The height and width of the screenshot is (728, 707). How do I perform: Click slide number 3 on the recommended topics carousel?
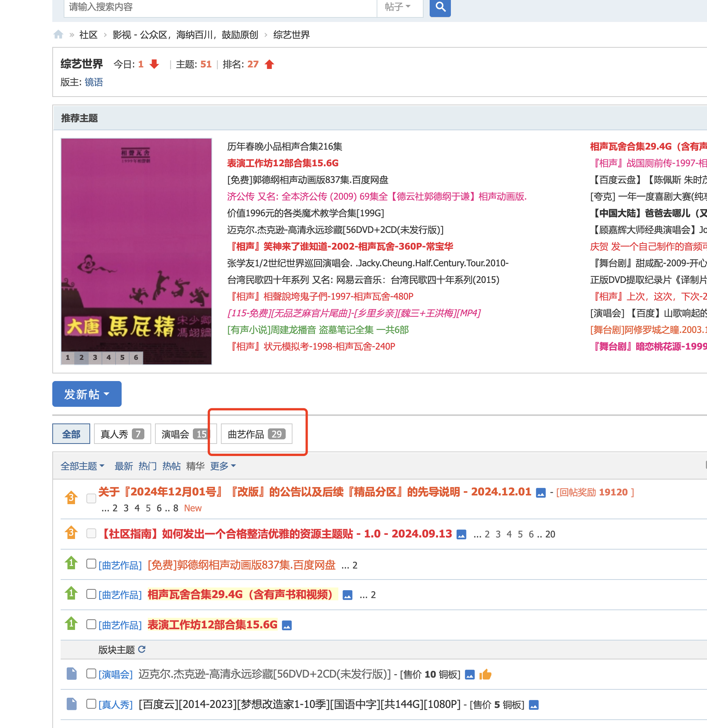click(95, 357)
